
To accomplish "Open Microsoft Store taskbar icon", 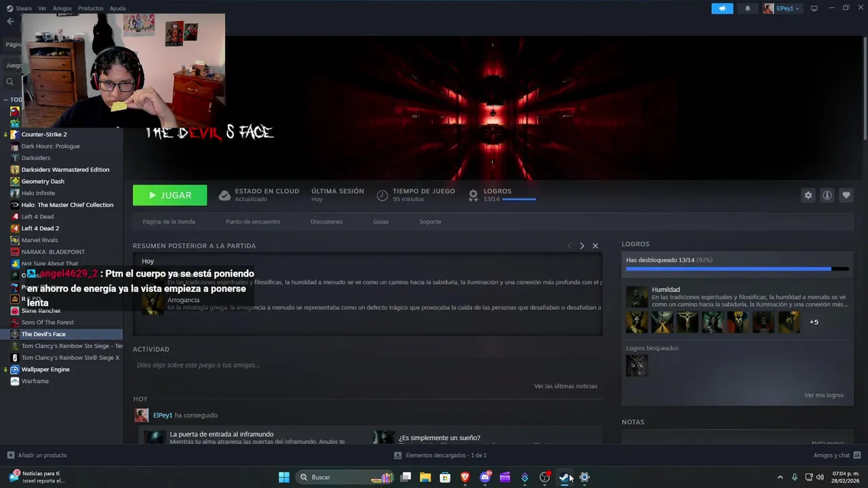I will click(445, 477).
